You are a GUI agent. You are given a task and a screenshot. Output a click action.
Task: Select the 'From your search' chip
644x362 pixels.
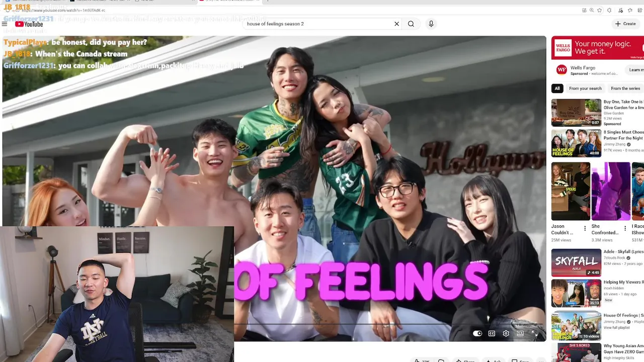(585, 88)
